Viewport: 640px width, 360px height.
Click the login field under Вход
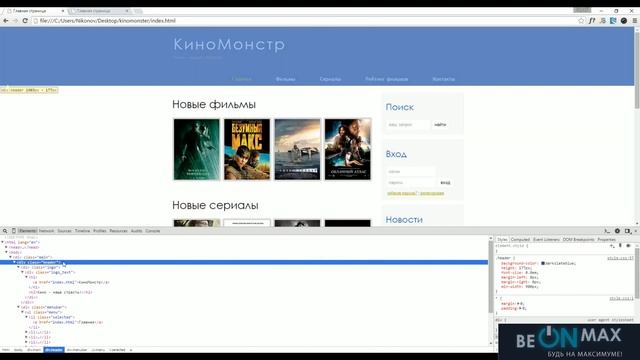pos(410,172)
